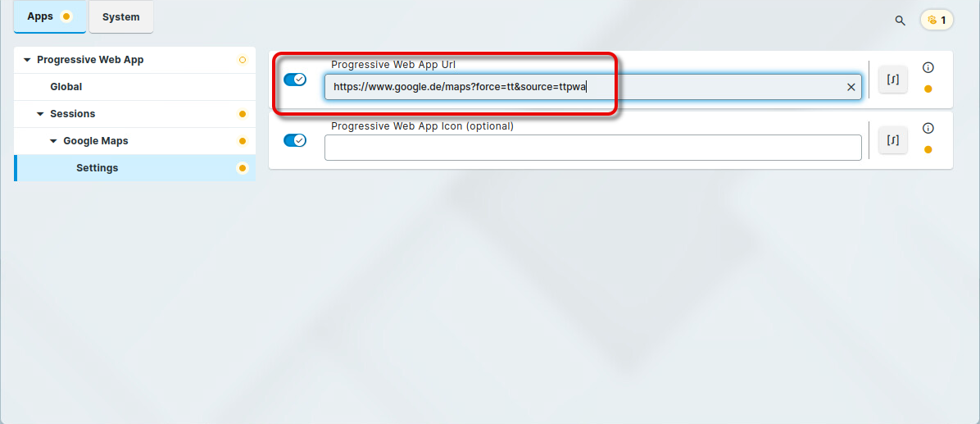
Task: Show info for Progressive Web App Icon
Action: 928,128
